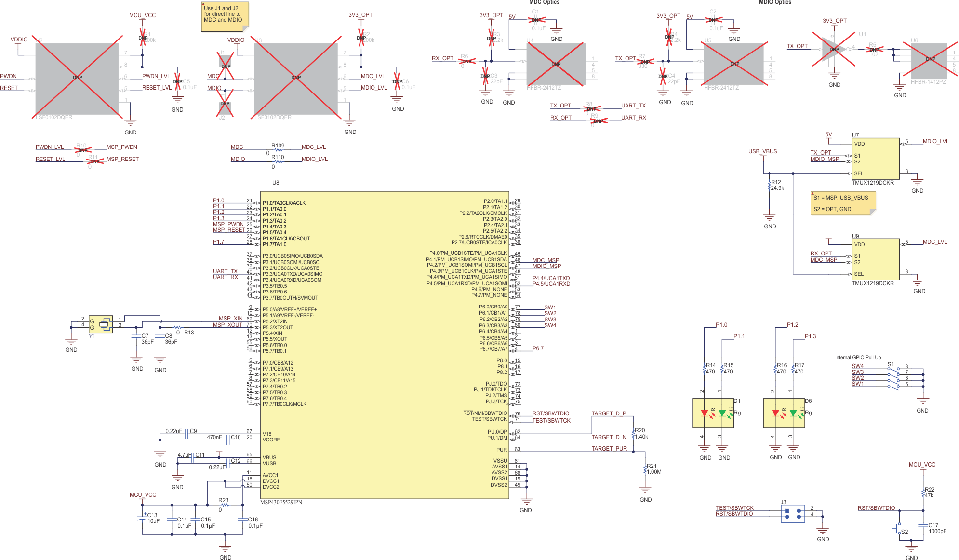Click resistor R109 on the MDC line
The image size is (959, 560).
point(278,150)
